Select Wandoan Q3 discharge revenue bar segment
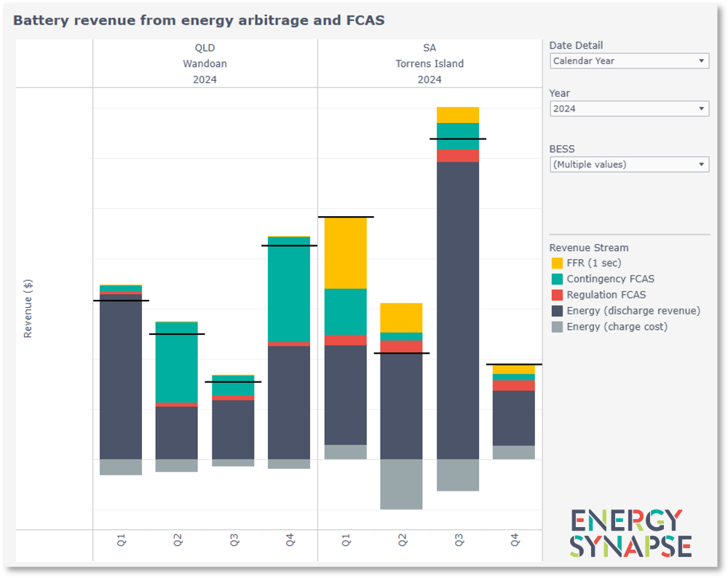Screen dimensions: 728x578 233,429
